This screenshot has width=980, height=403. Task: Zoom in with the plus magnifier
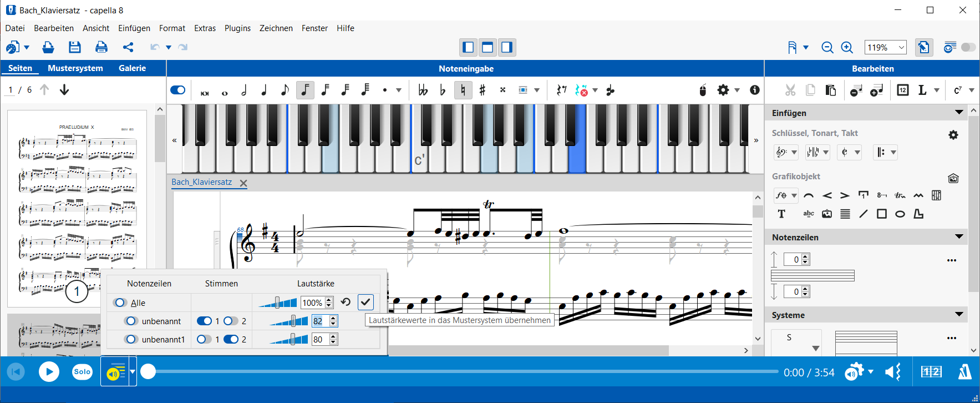click(847, 48)
